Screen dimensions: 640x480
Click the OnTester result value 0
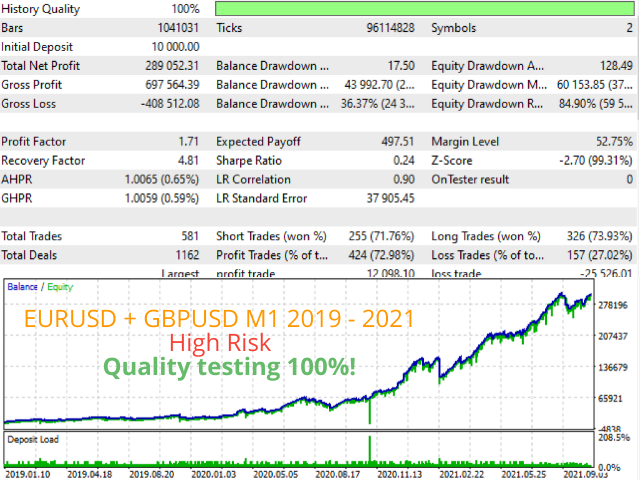pyautogui.click(x=629, y=180)
